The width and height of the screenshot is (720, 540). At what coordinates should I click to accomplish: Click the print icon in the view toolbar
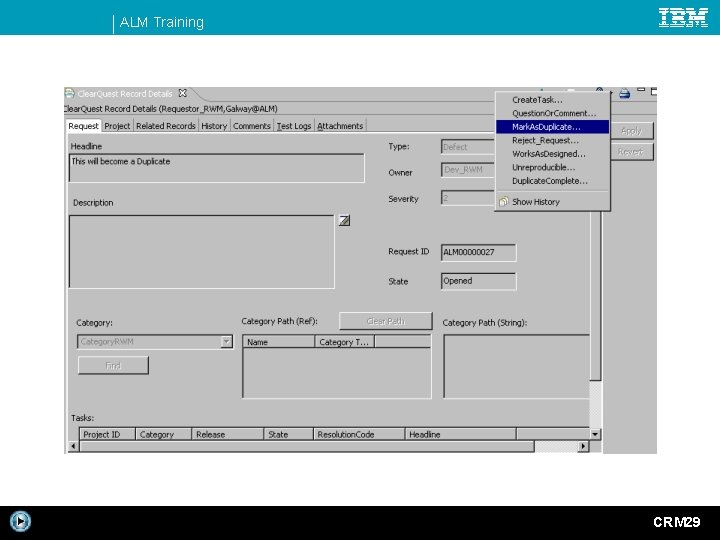(x=624, y=94)
